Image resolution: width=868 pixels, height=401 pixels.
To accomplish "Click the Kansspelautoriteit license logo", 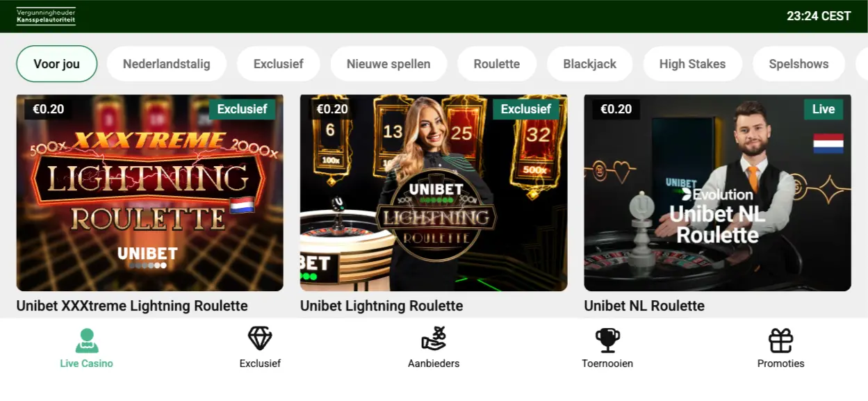I will tap(46, 16).
